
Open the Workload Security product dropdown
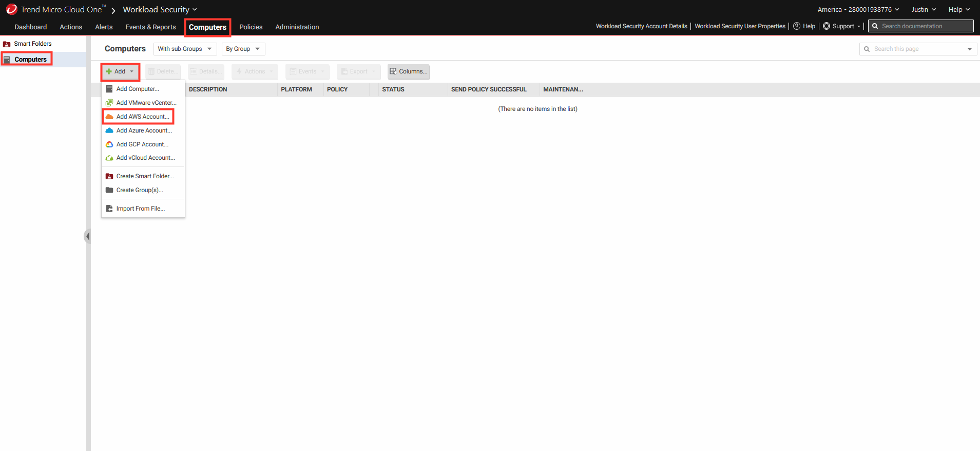tap(160, 10)
